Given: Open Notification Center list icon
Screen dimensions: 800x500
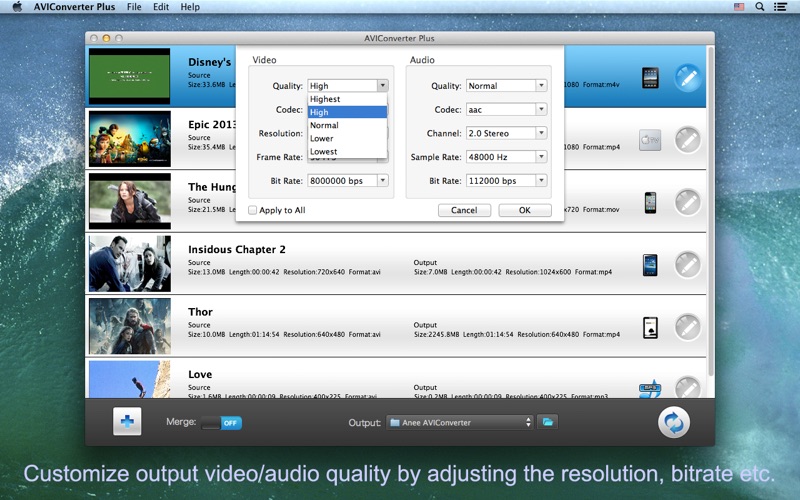Looking at the screenshot, I should click(x=780, y=7).
